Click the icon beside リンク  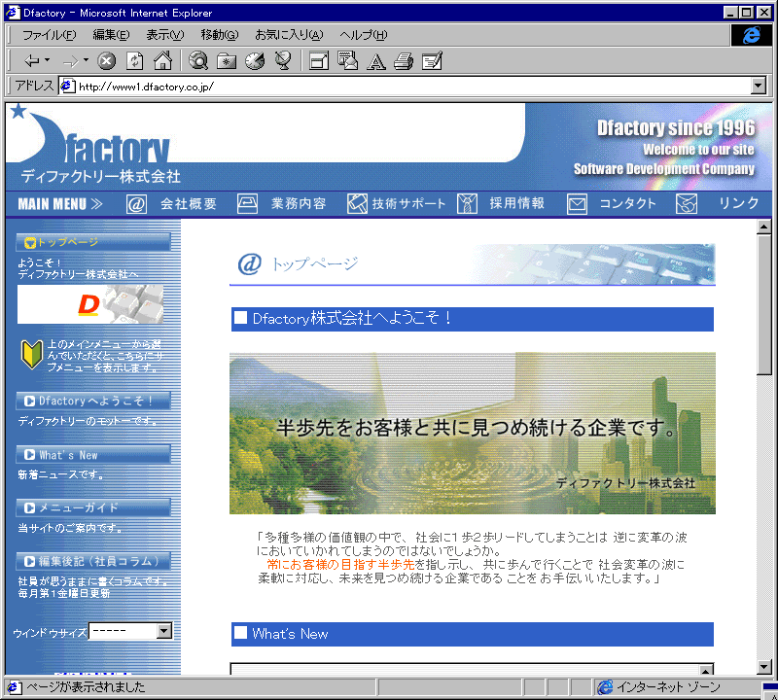687,204
